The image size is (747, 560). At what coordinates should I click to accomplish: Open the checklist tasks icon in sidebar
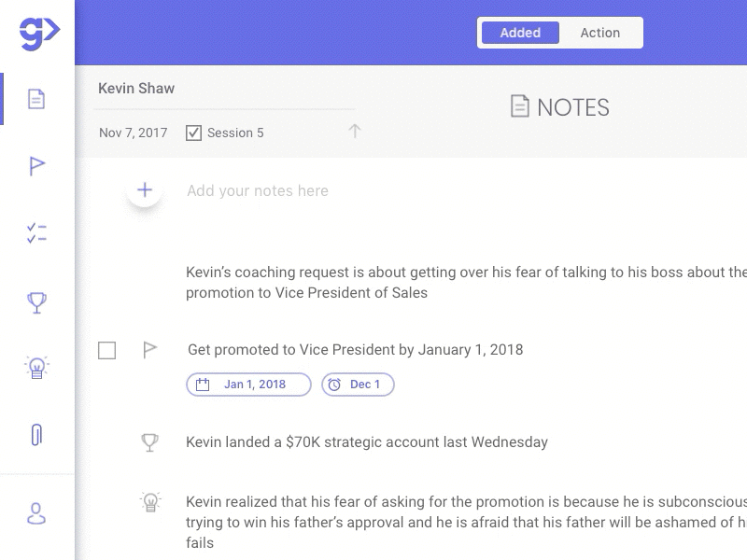tap(36, 233)
